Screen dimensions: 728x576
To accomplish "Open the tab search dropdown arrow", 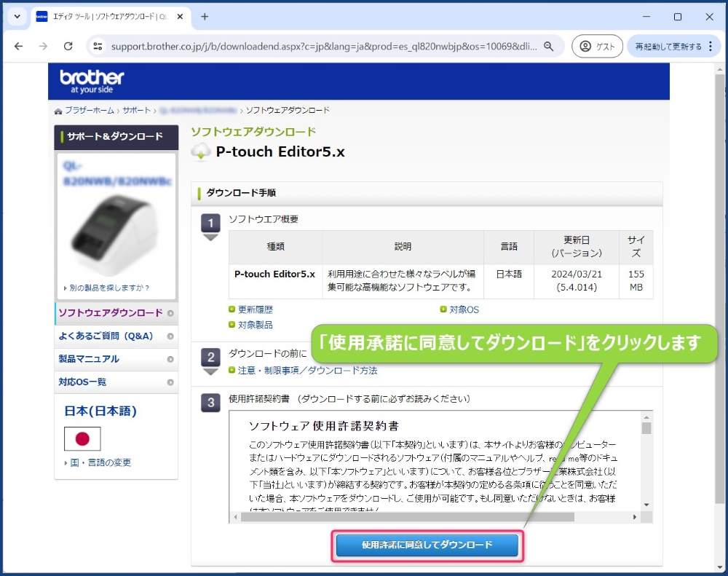I will [x=17, y=16].
